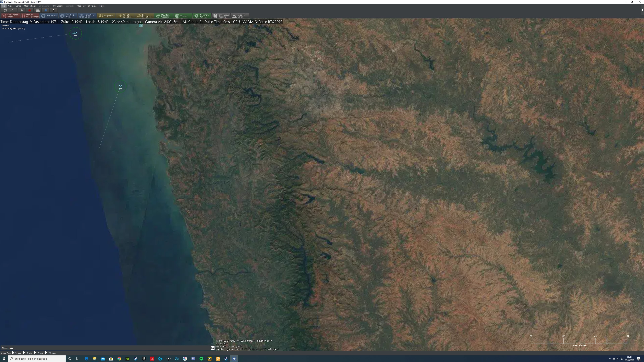Open the Game menu
This screenshot has height=362, width=644.
tap(18, 6)
